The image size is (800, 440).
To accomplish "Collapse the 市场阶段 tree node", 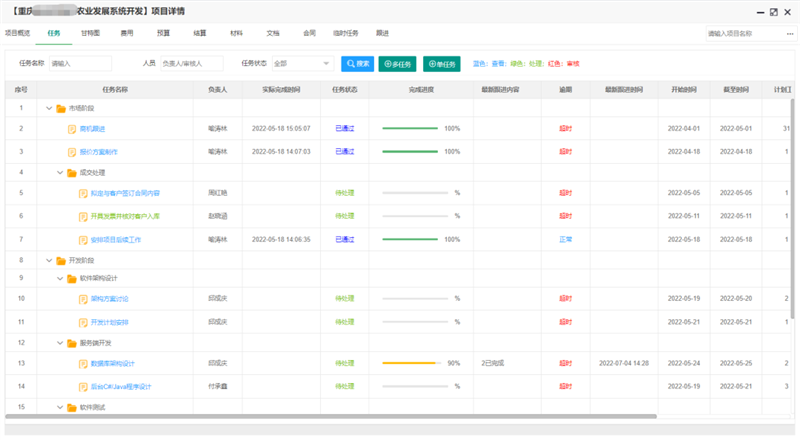I will point(49,108).
